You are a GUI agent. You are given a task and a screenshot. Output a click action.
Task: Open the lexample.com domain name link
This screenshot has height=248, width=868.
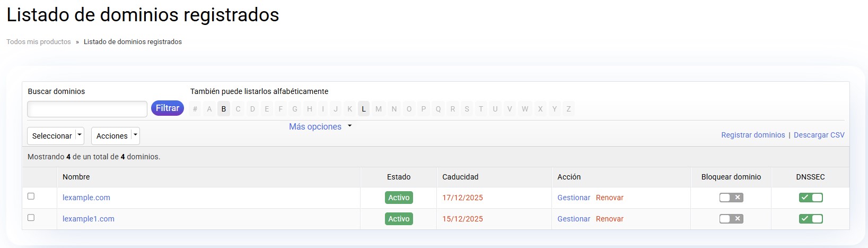(x=86, y=198)
